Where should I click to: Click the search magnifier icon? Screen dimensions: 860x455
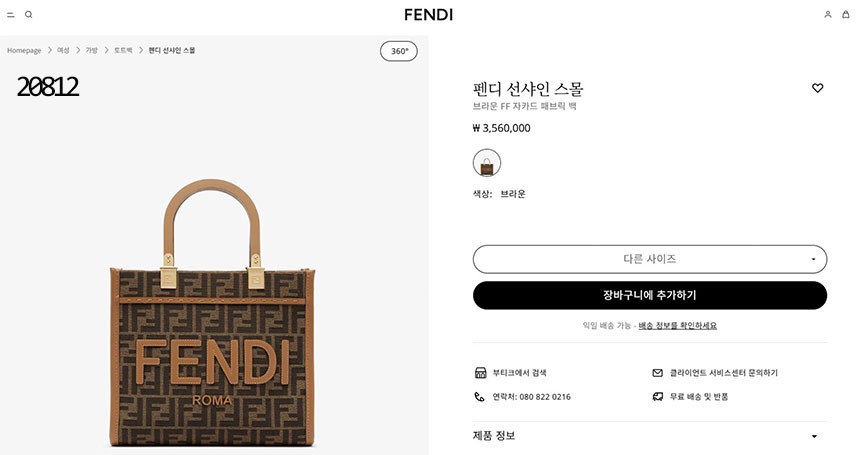(x=29, y=15)
